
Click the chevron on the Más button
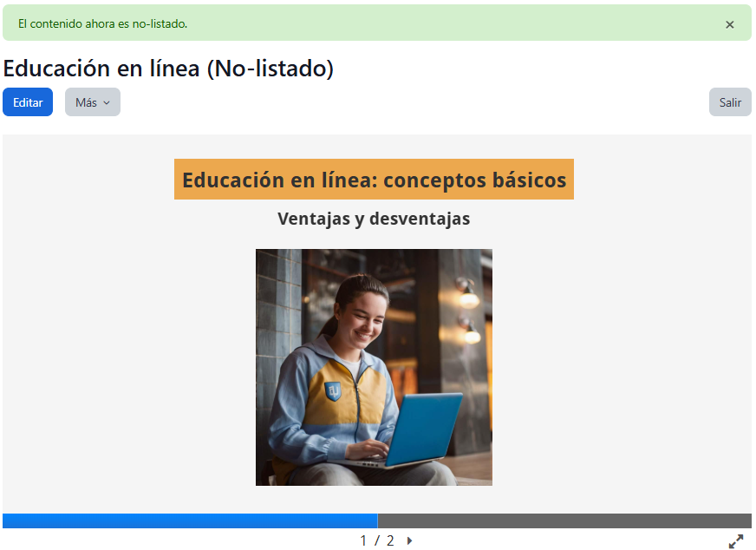107,102
